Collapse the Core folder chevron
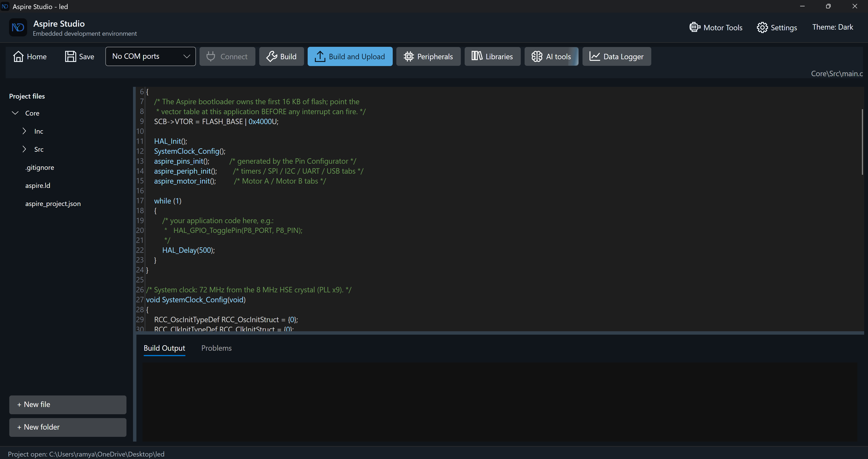 [15, 113]
